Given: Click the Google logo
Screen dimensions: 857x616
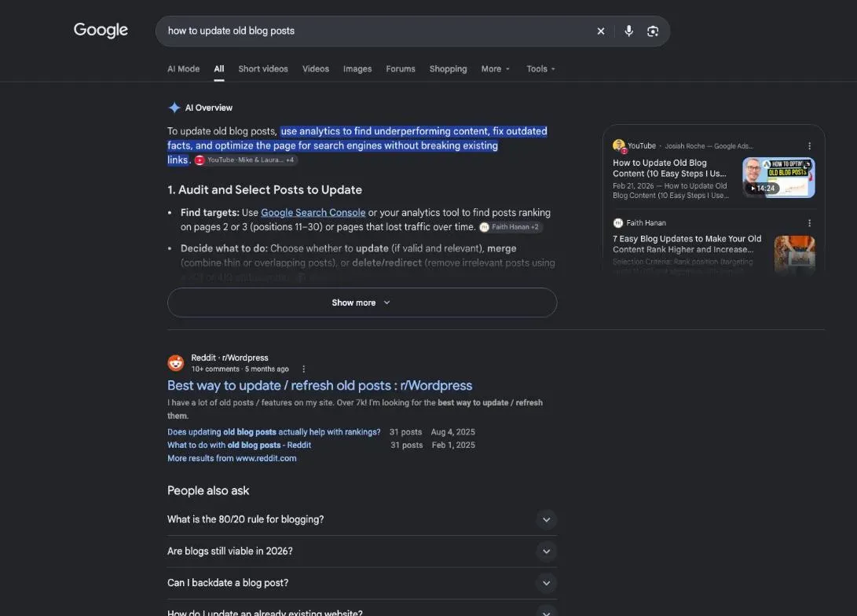Looking at the screenshot, I should (x=101, y=30).
